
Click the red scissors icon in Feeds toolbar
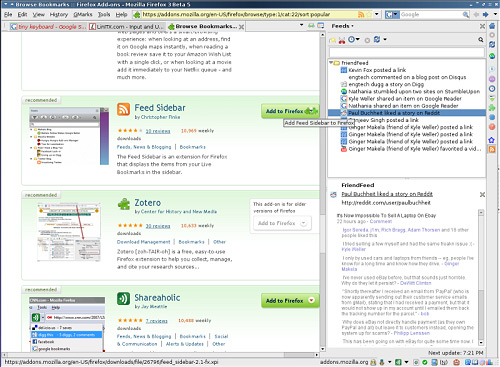[x=342, y=40]
